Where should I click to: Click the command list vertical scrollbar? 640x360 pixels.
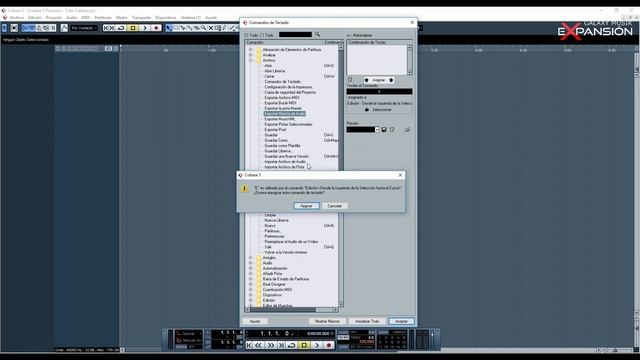point(341,176)
